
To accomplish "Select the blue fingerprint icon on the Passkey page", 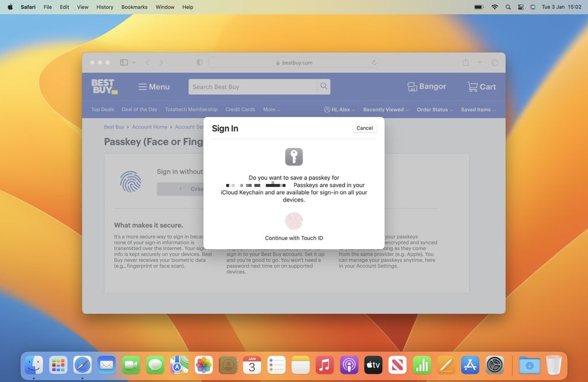I will (x=131, y=180).
